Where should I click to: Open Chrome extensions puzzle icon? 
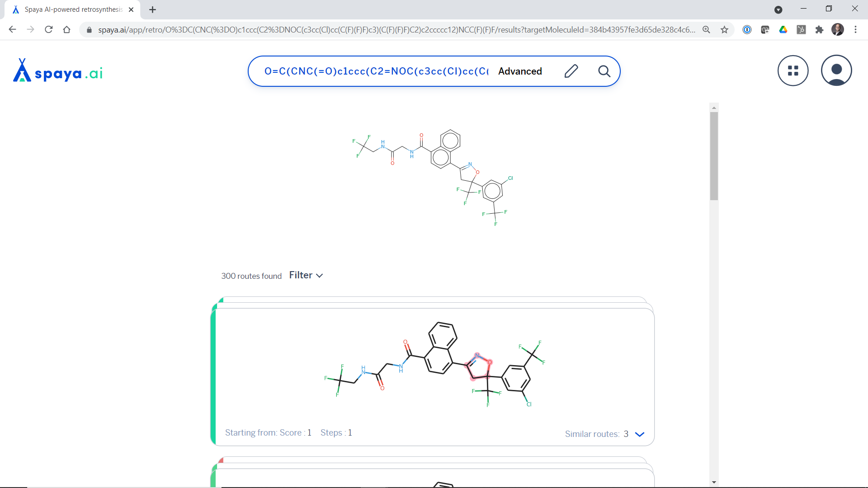click(x=819, y=30)
